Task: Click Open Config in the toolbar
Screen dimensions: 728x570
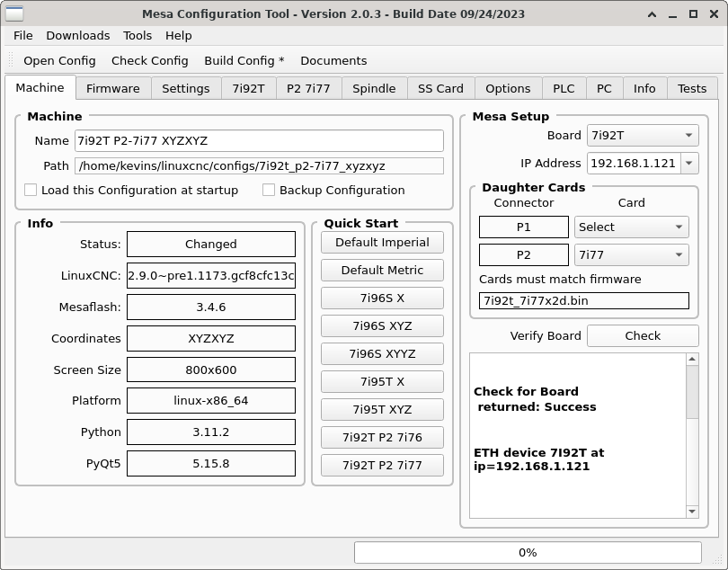Action: coord(59,61)
